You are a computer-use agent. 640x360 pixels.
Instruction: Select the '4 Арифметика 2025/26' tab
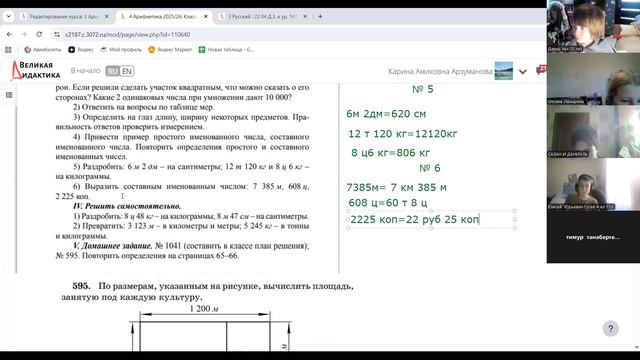tap(163, 16)
